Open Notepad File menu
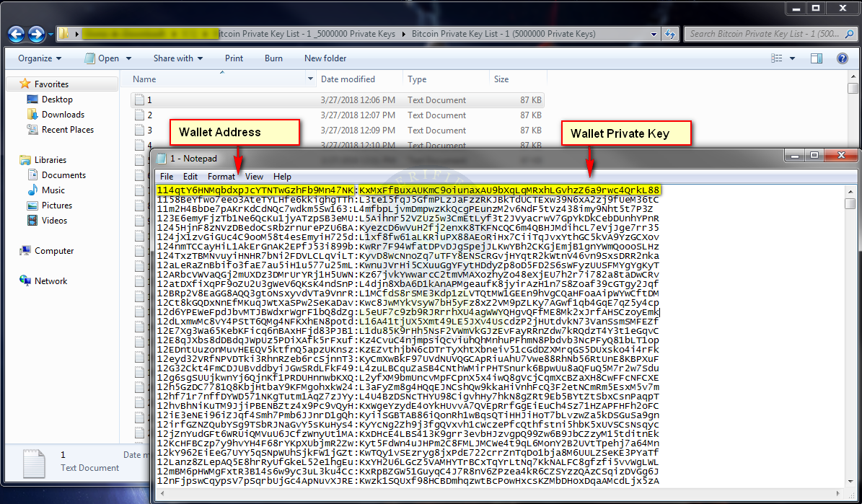This screenshot has height=504, width=862. [x=167, y=177]
